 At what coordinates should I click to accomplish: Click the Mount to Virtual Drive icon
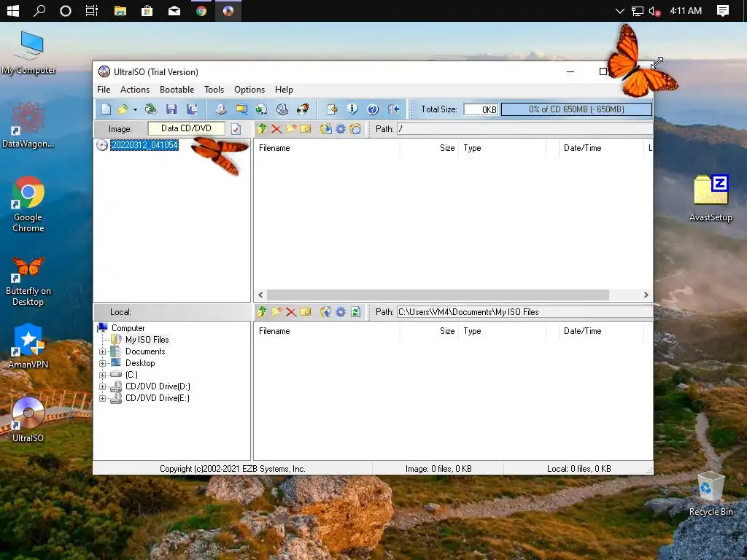282,109
